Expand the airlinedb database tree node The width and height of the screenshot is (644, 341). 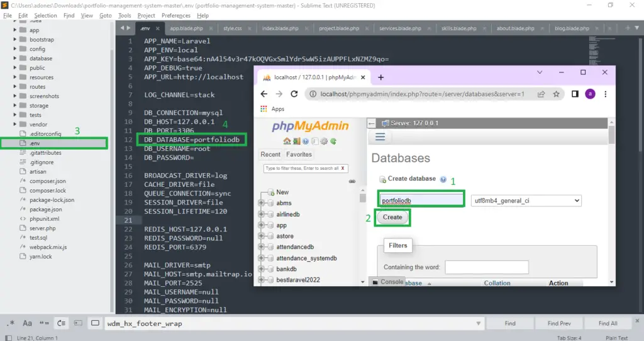point(261,214)
